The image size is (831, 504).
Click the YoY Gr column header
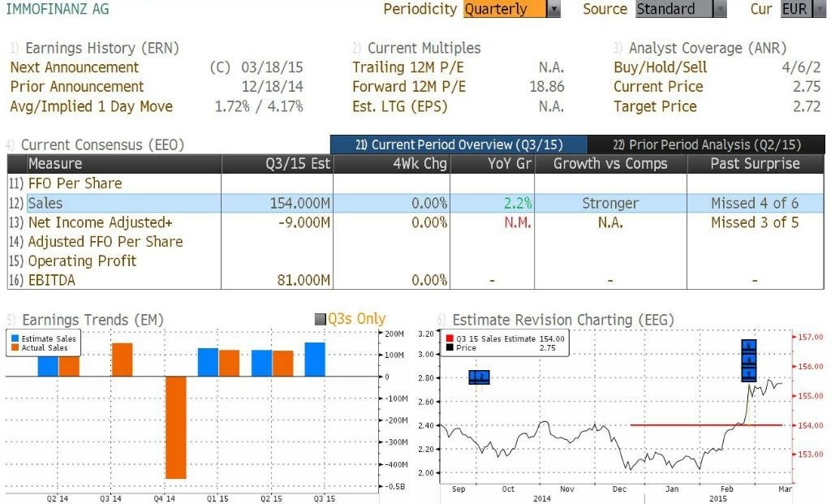coord(493,164)
